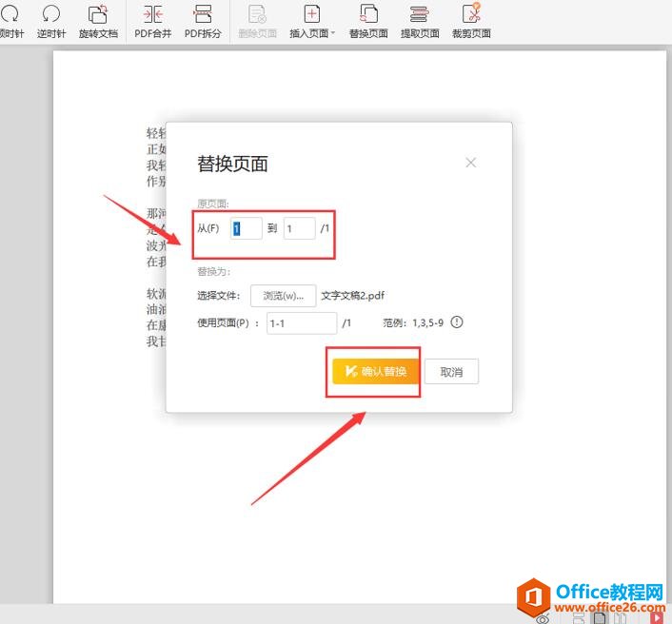Screen dimensions: 672x624
Task: Rotate page counterclockwise (逆时针)
Action: tap(51, 21)
